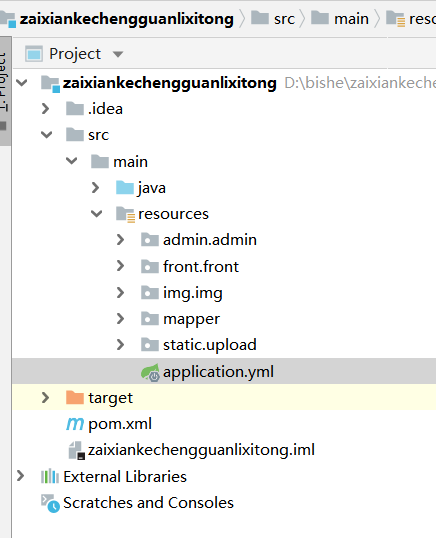436x538 pixels.
Task: Expand the .idea folder
Action: tap(46, 109)
